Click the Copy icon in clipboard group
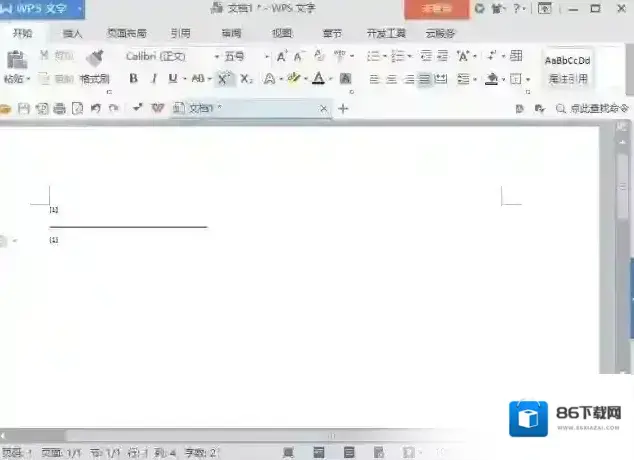The height and width of the screenshot is (460, 634). (44, 78)
